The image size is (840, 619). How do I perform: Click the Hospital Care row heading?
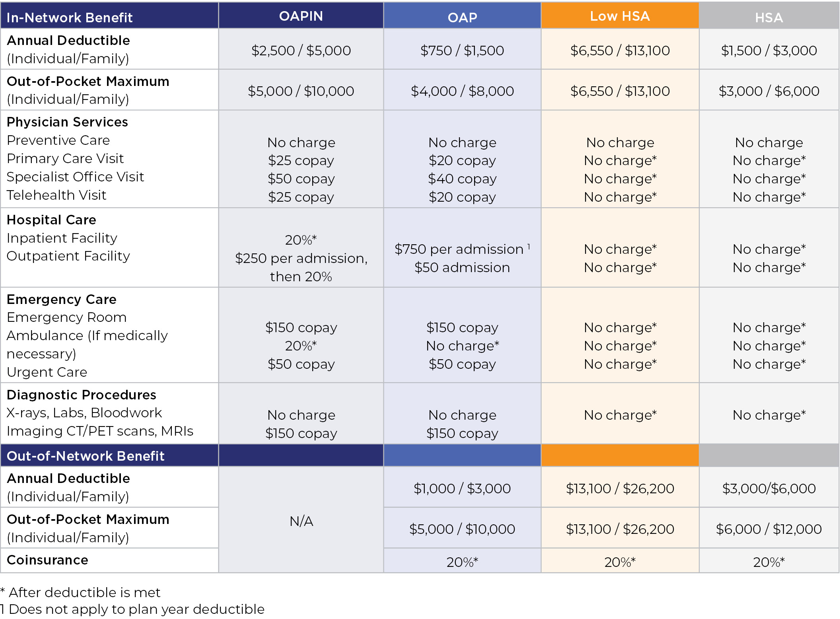tap(51, 220)
